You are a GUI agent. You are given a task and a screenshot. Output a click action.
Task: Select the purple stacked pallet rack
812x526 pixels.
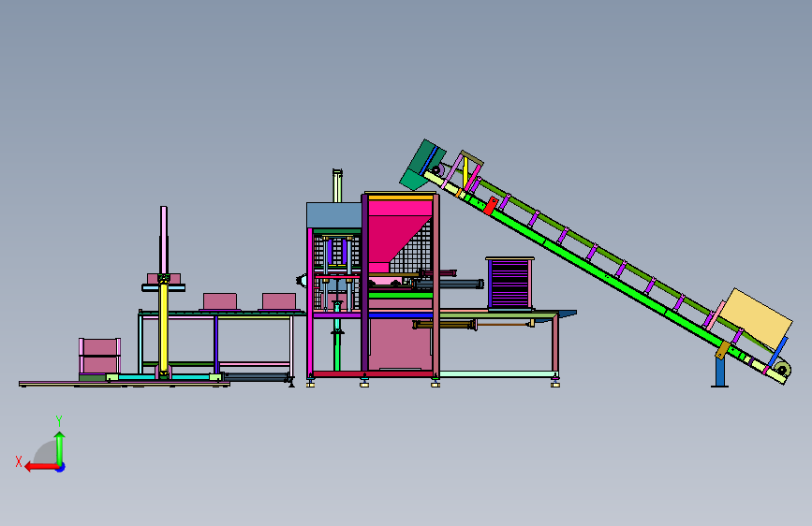point(510,284)
